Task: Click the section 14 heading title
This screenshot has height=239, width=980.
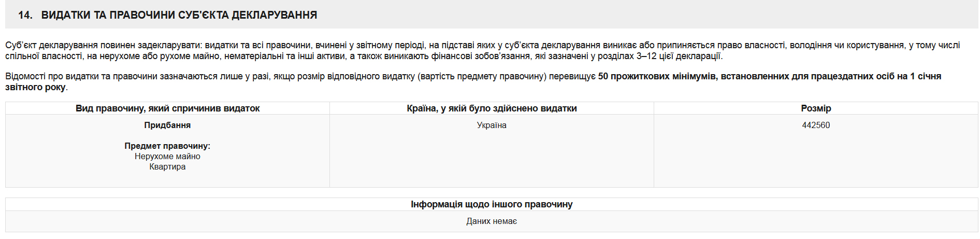Action: pyautogui.click(x=179, y=15)
